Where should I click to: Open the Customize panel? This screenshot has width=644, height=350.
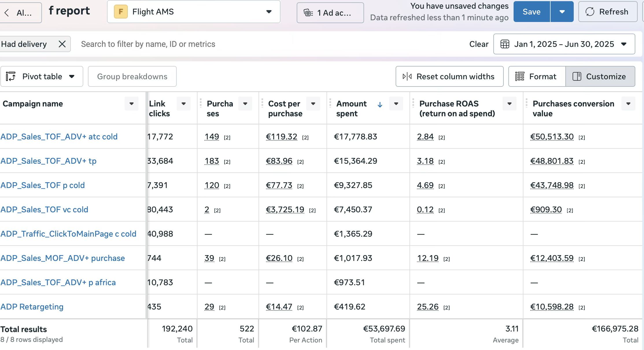click(x=600, y=76)
